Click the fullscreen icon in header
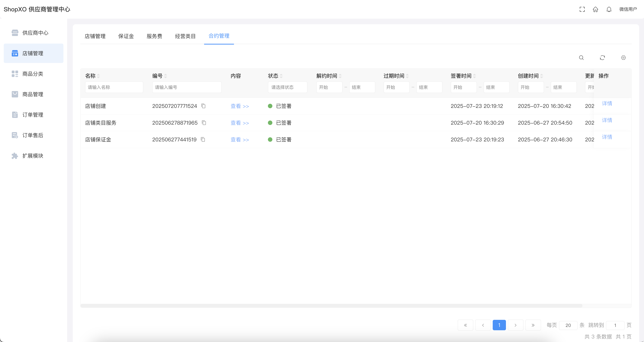644x342 pixels. pyautogui.click(x=582, y=9)
